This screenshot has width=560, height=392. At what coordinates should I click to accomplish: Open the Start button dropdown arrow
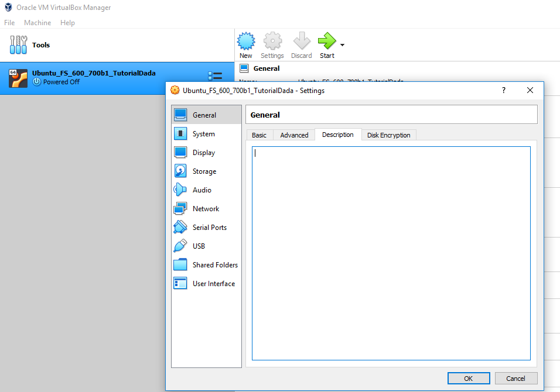pyautogui.click(x=342, y=45)
